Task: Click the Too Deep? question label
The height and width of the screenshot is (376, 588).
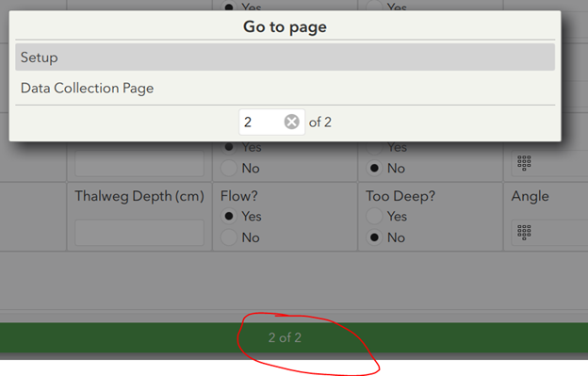Action: click(x=400, y=196)
